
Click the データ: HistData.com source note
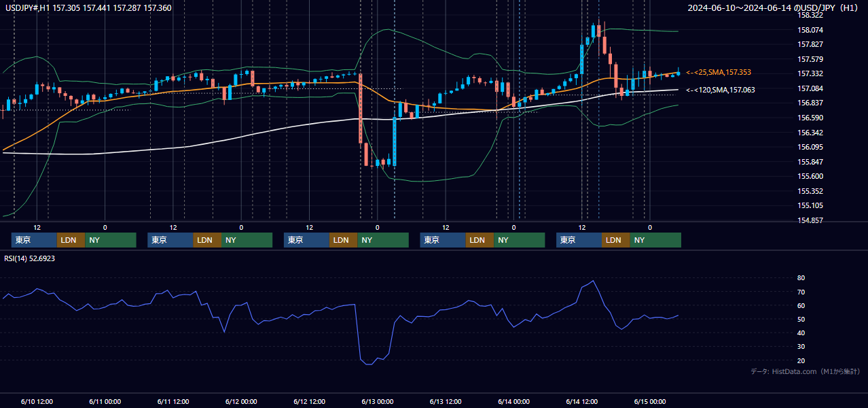click(x=806, y=371)
